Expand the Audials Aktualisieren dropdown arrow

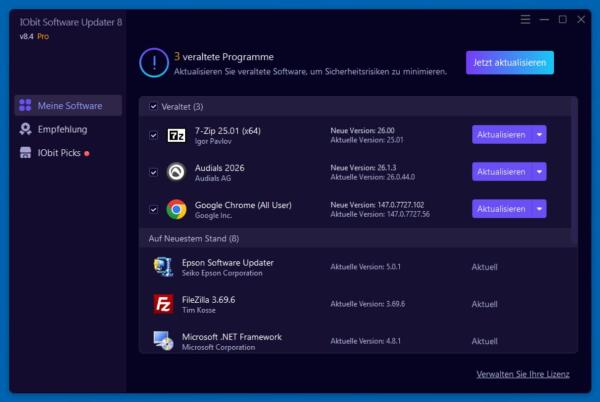click(x=539, y=172)
